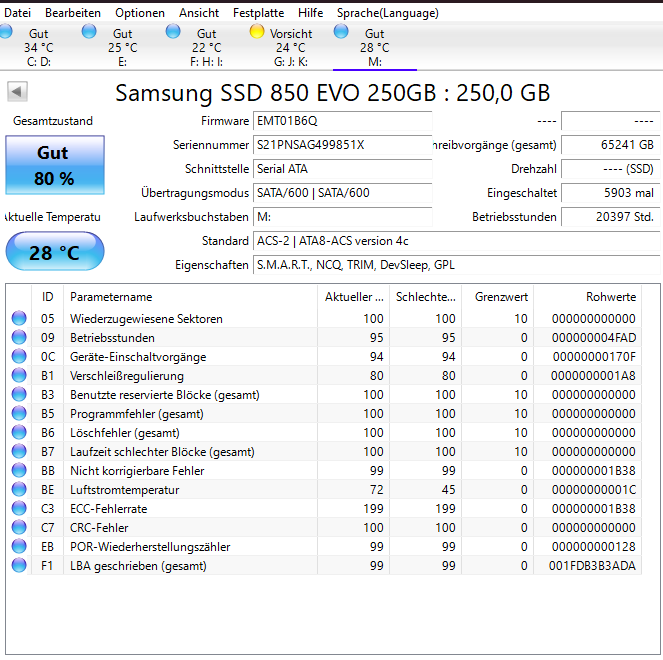Select the Wiederzugewiesene Sektoren parameter name
663x660 pixels.
pyautogui.click(x=146, y=319)
